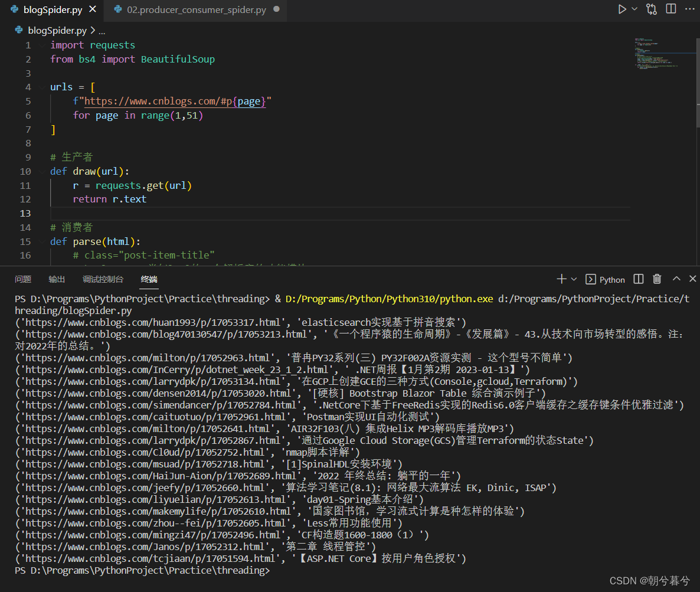Open the run options dropdown arrow
Screen dimensions: 700x592
tap(635, 9)
